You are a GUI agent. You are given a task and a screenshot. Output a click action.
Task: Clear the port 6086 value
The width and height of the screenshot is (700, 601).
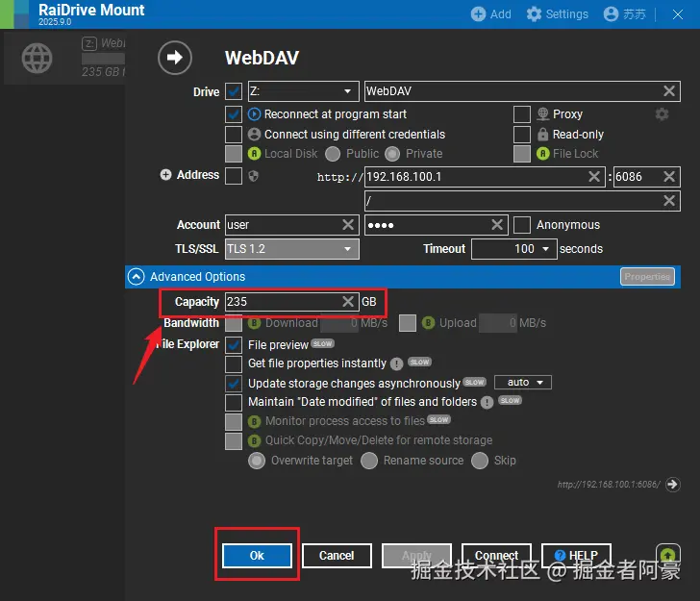669,176
